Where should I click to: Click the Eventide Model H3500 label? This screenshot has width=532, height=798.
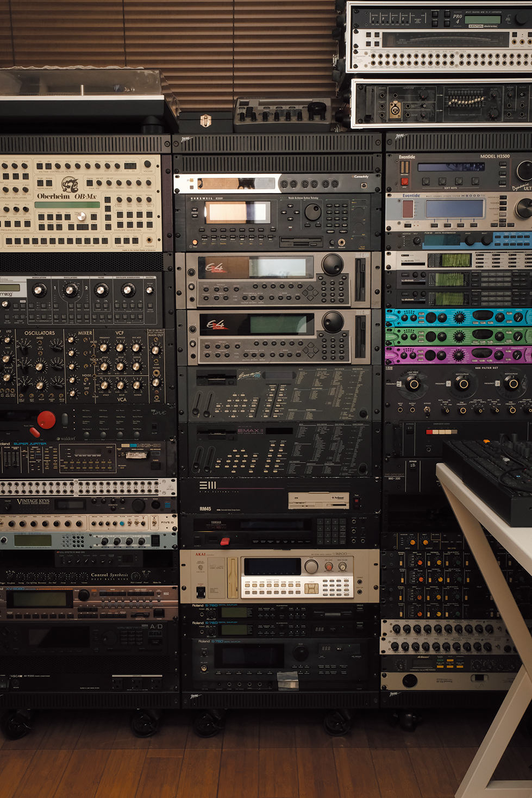click(494, 157)
